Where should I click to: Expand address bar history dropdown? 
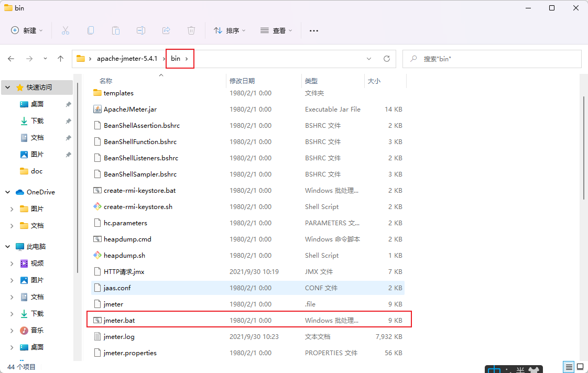(369, 59)
